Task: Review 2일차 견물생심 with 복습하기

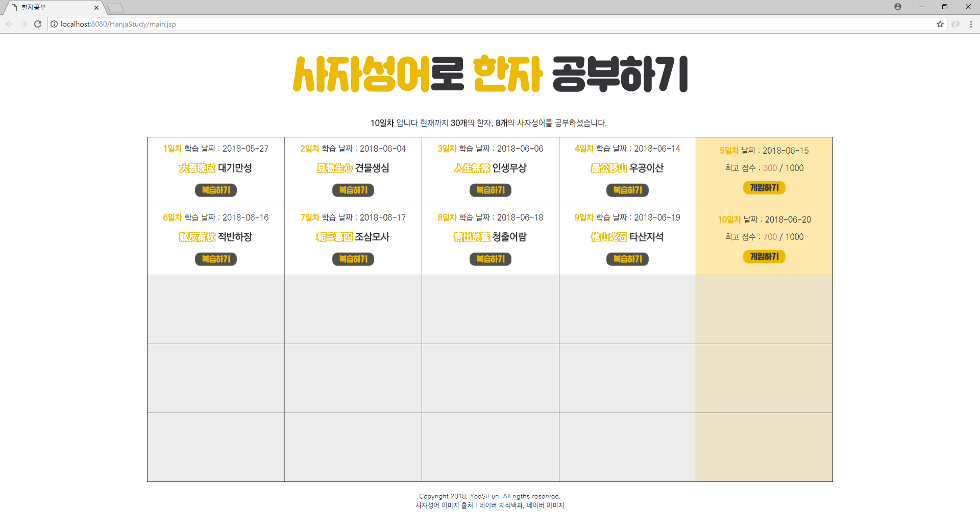Action: click(353, 190)
